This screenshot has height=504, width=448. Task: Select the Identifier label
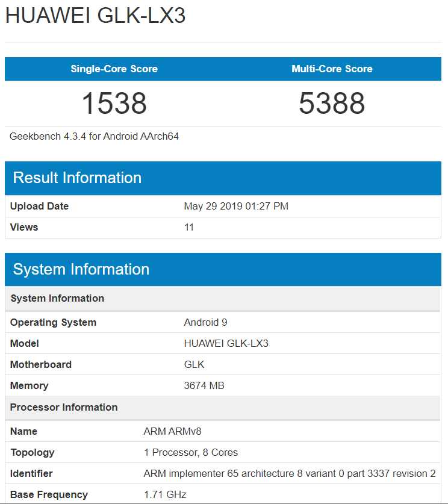click(x=31, y=473)
